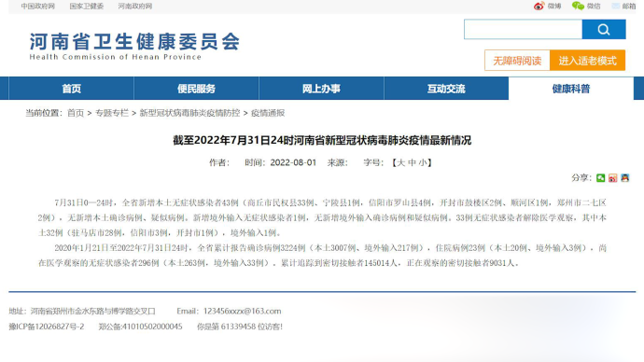Open the 网上办事 navigation tab

click(321, 89)
